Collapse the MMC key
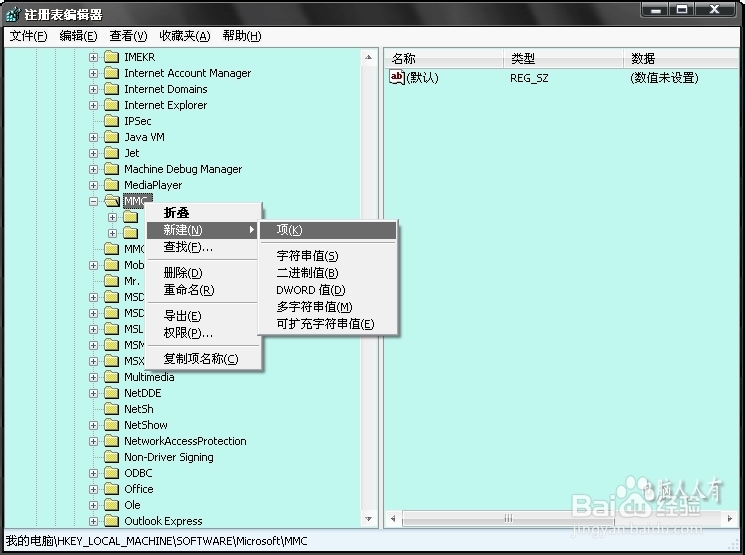Viewport: 745px width, 555px height. coord(94,201)
